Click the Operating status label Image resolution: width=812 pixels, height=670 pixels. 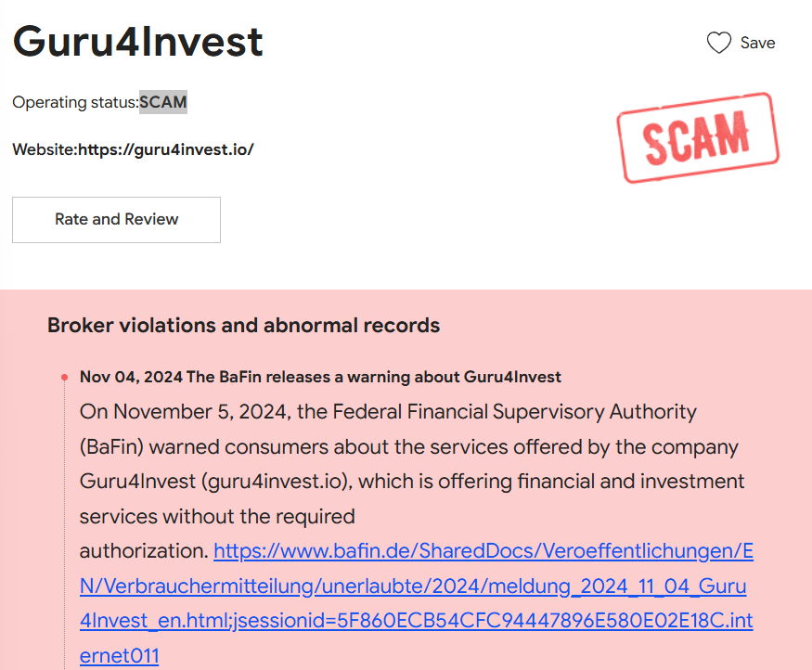[74, 102]
